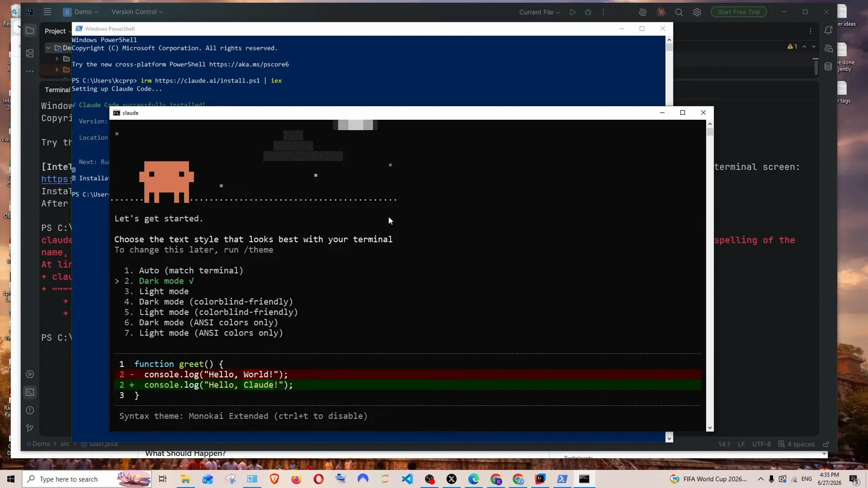
Task: Toggle the Terminal tool window icon
Action: 30,392
